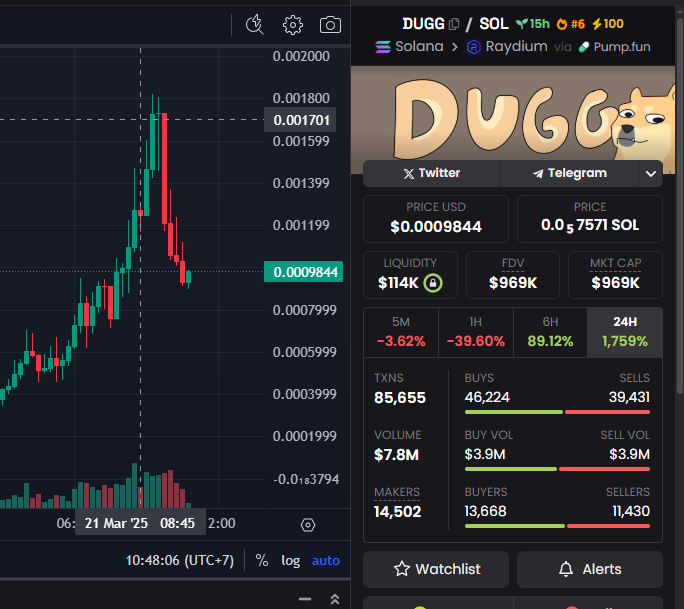Click the SOL quote token name
This screenshot has width=684, height=609.
(x=494, y=24)
